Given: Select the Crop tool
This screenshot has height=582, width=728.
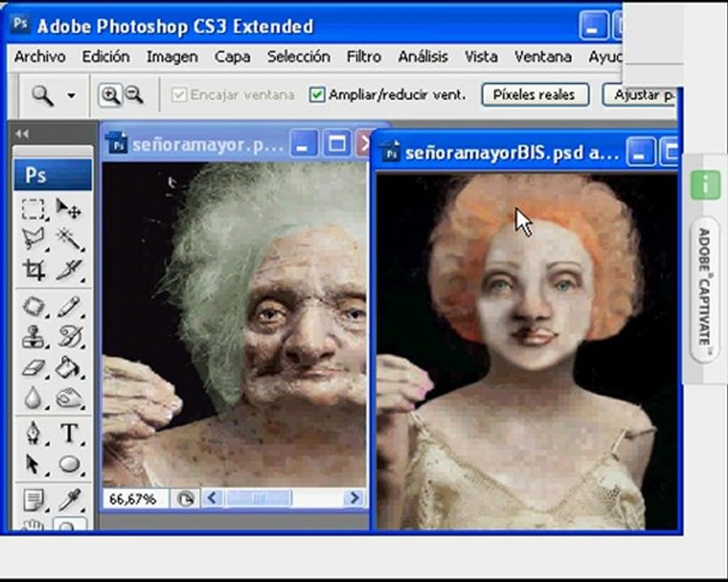Looking at the screenshot, I should click(x=33, y=270).
